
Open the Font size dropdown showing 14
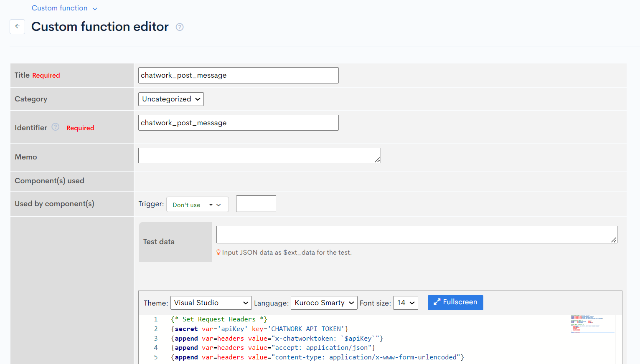click(405, 303)
